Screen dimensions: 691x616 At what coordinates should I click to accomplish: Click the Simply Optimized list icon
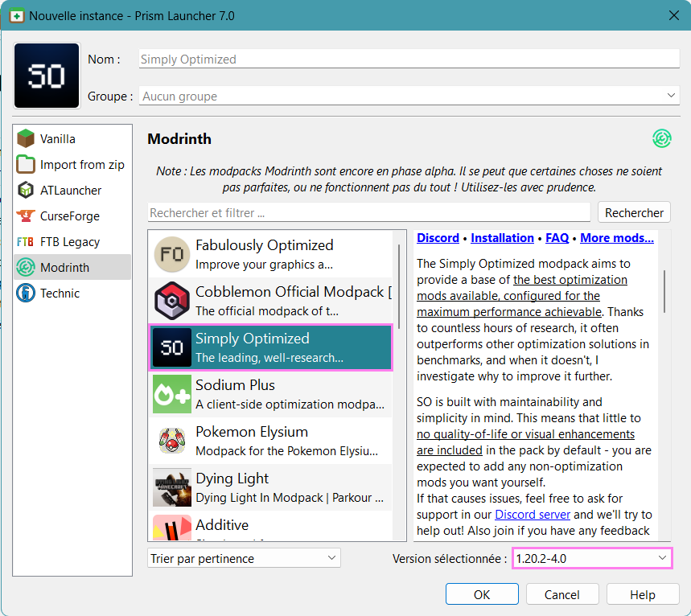172,347
